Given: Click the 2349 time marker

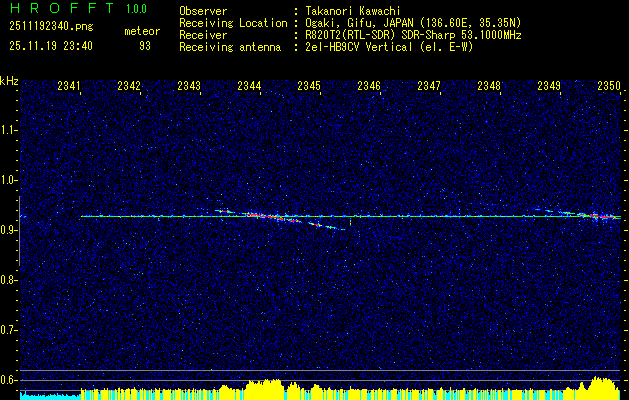Looking at the screenshot, I should (x=549, y=85).
